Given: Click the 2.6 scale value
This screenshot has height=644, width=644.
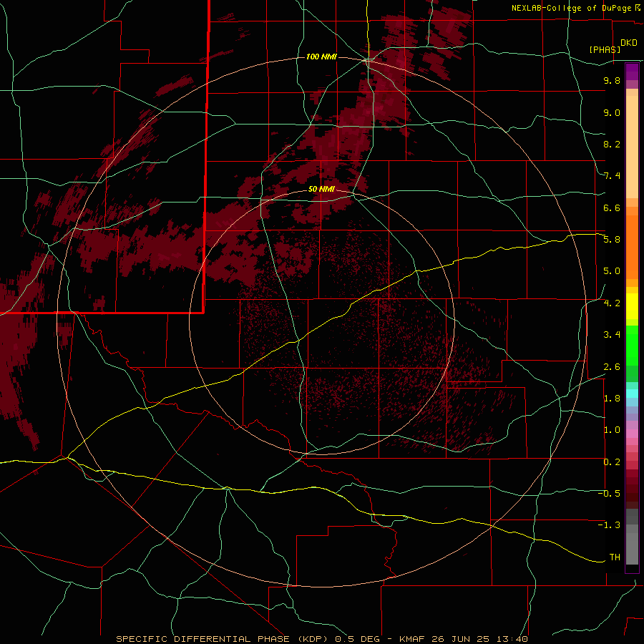Looking at the screenshot, I should 612,366.
